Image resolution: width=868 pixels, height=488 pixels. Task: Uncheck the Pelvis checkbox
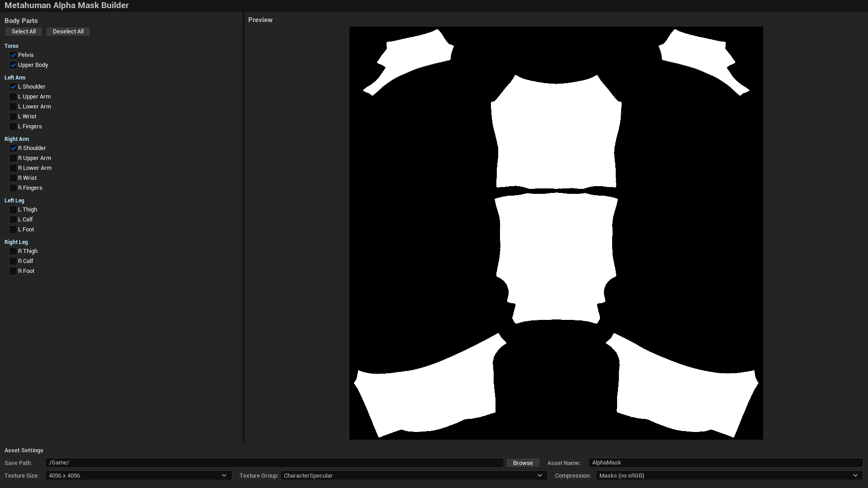(13, 55)
